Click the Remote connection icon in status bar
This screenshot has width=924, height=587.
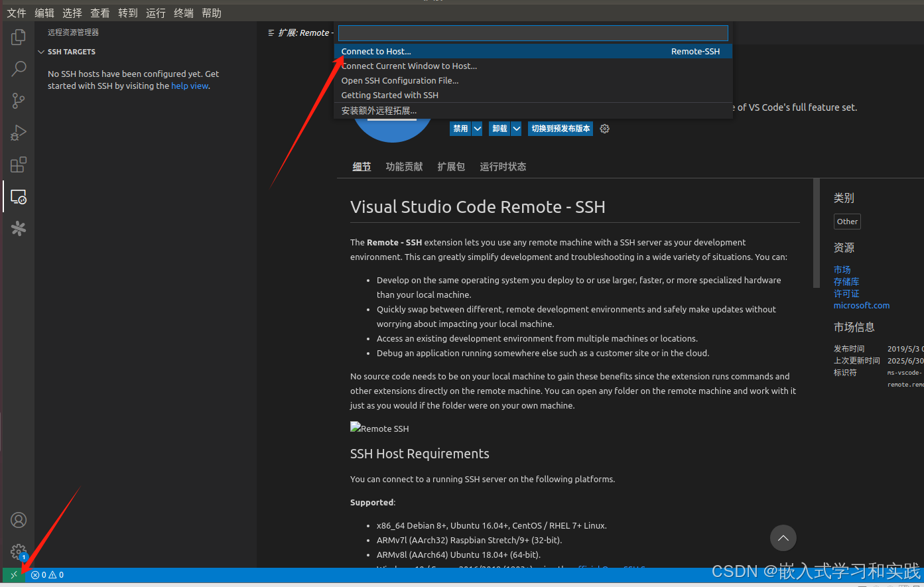[13, 574]
